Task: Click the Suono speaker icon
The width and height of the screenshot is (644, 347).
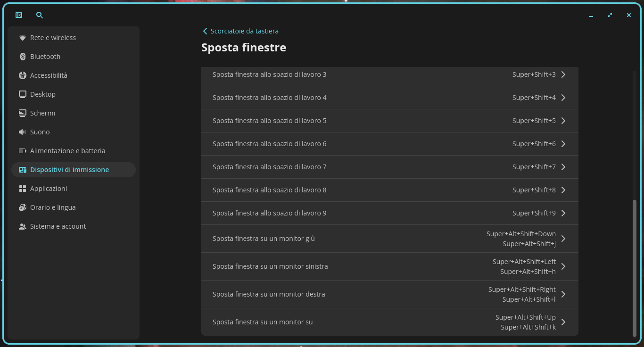Action: click(x=22, y=132)
